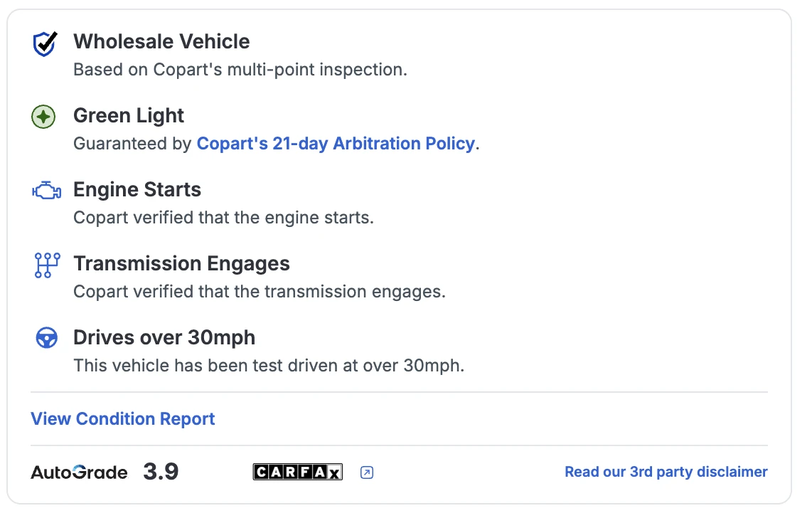Open View Condition Report link
Viewport: 812px width, 518px height.
(123, 419)
